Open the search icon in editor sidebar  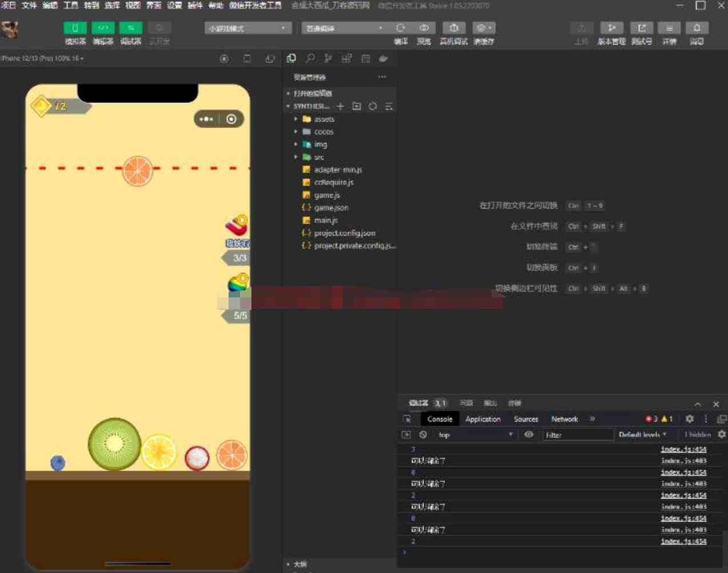coord(310,58)
